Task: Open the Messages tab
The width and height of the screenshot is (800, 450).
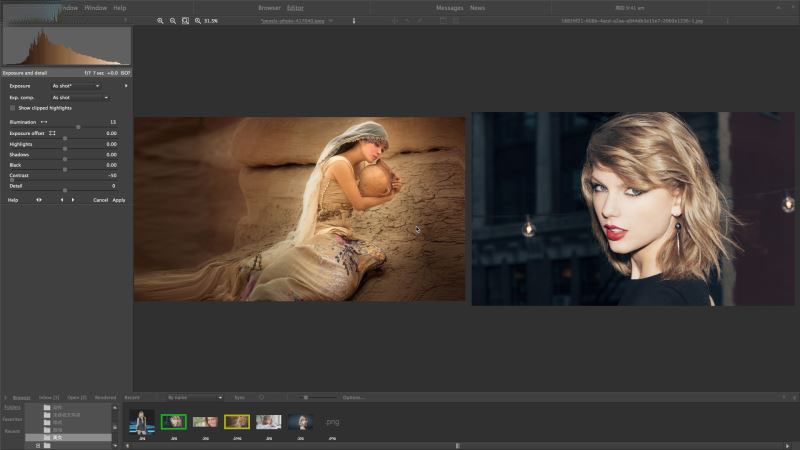Action: [449, 8]
